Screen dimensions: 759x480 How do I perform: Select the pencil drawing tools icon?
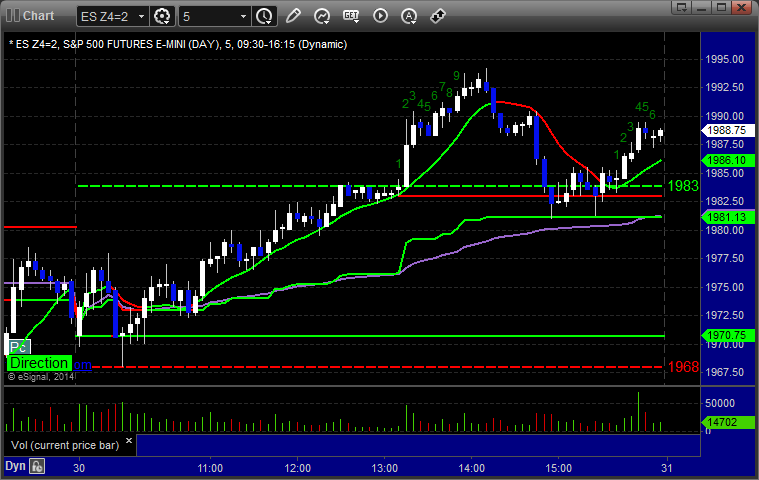[x=293, y=16]
